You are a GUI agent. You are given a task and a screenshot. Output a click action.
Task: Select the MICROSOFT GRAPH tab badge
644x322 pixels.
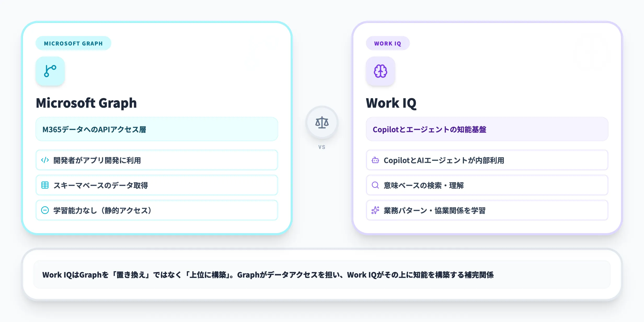73,43
